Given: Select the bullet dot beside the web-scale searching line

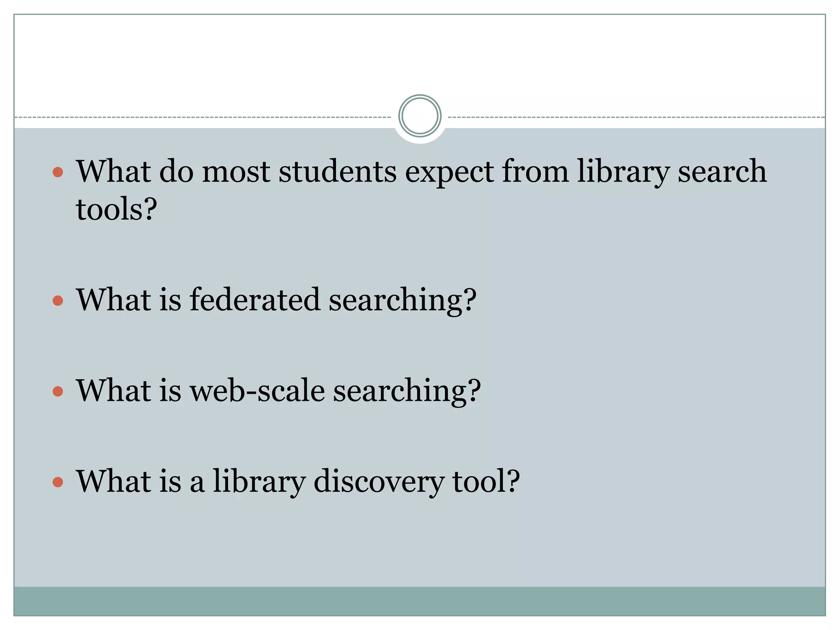Looking at the screenshot, I should 58,391.
